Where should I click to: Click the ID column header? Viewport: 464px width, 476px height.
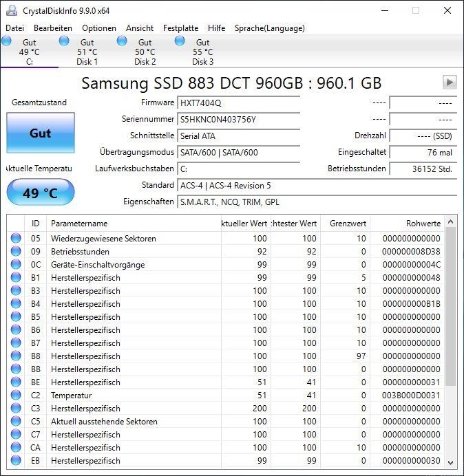point(36,224)
